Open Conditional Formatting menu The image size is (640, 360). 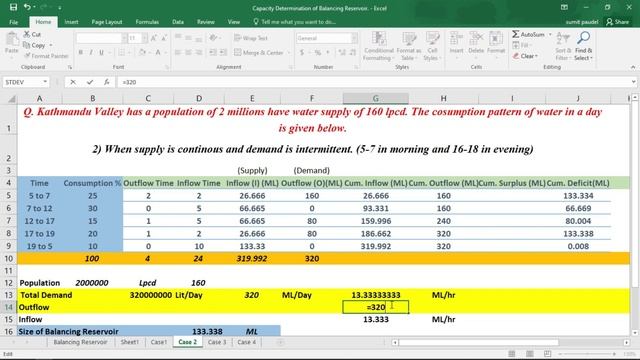[x=378, y=46]
